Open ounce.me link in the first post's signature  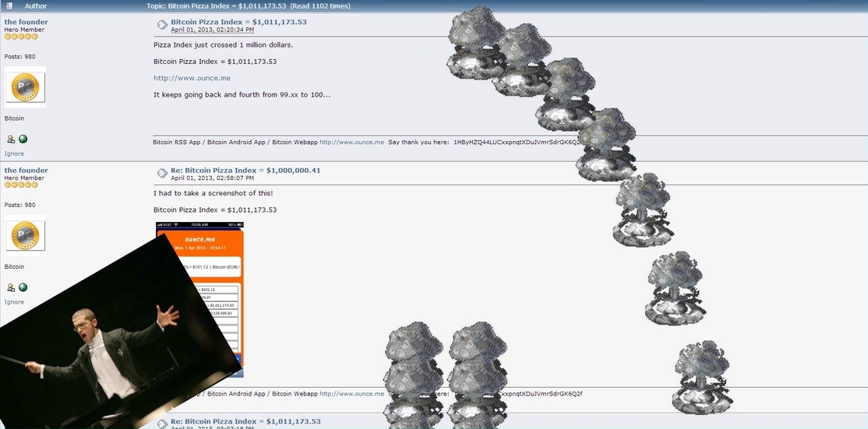click(x=351, y=142)
